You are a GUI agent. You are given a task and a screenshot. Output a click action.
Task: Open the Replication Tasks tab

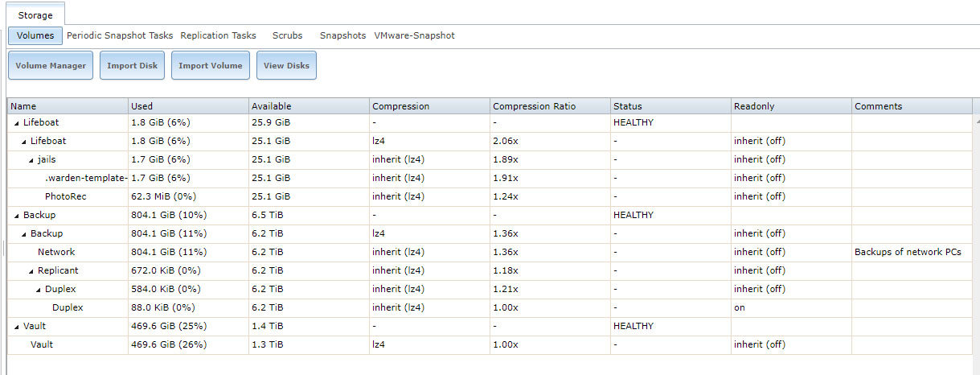tap(218, 35)
